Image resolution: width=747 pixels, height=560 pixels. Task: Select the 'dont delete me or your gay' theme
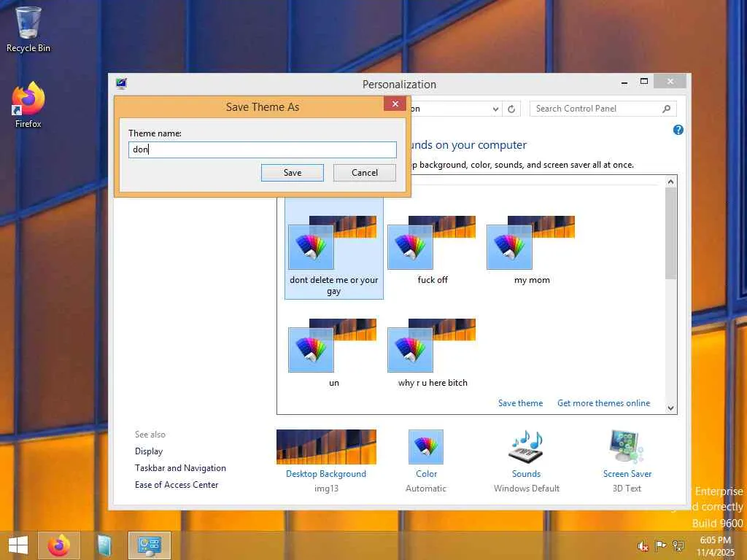[x=333, y=249]
